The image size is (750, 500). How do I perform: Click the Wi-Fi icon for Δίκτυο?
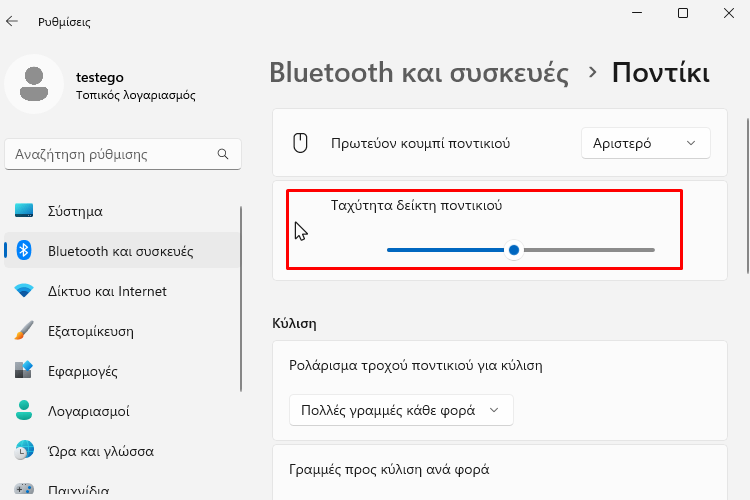pos(24,290)
